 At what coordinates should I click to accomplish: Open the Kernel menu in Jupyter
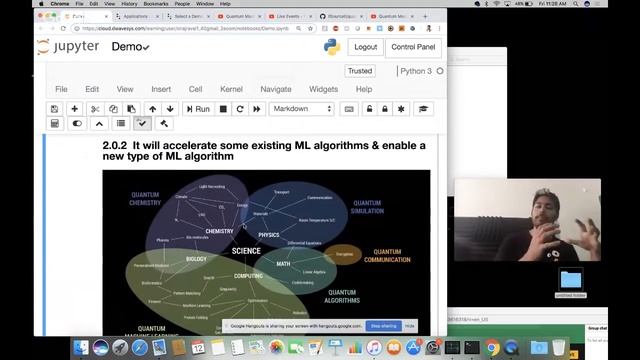pyautogui.click(x=231, y=89)
